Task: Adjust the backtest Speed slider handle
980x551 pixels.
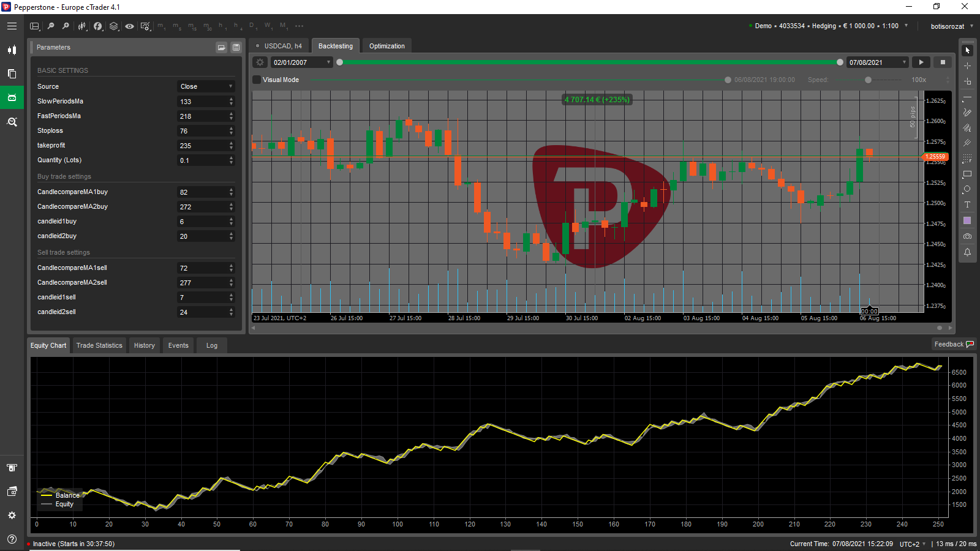Action: tap(868, 80)
